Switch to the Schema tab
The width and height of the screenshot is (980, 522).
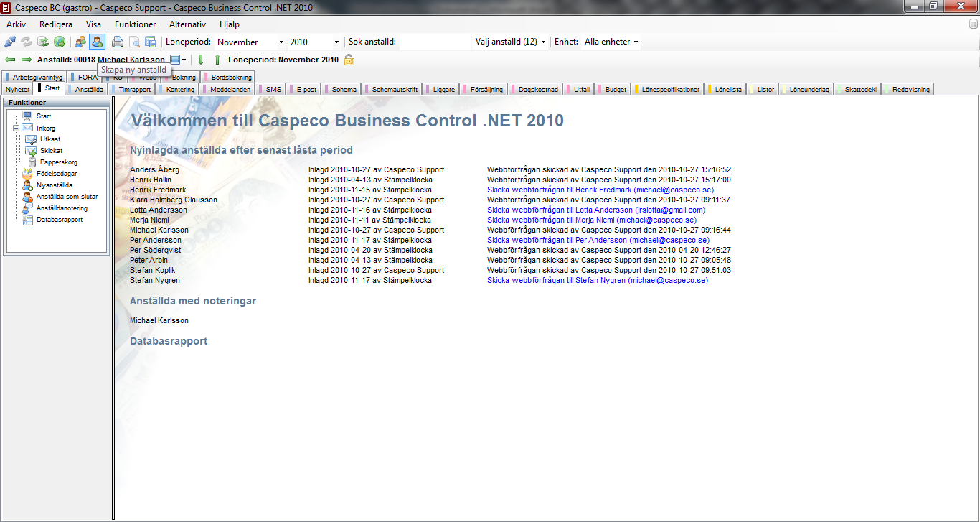point(342,90)
